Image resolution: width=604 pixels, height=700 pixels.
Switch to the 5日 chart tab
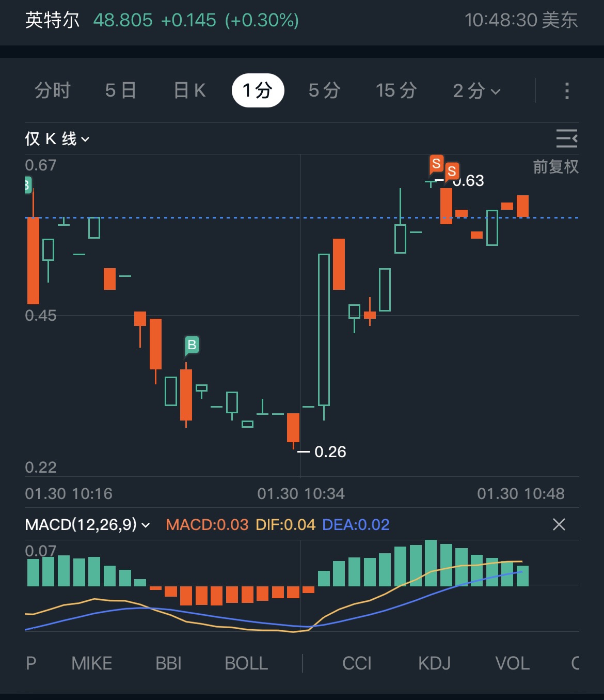point(121,91)
